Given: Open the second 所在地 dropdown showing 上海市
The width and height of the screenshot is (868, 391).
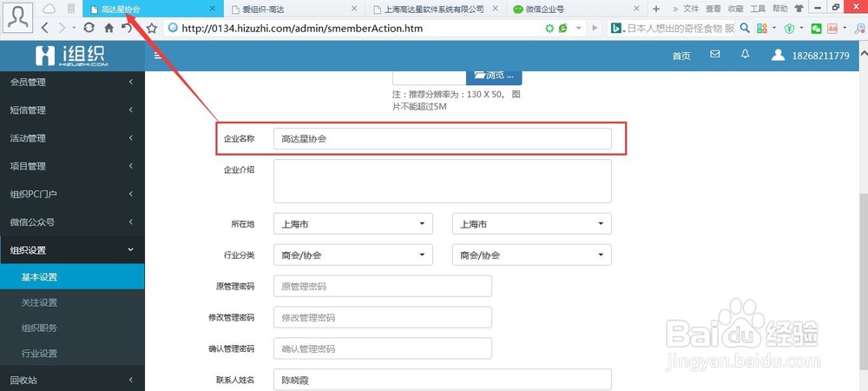Looking at the screenshot, I should [x=532, y=224].
